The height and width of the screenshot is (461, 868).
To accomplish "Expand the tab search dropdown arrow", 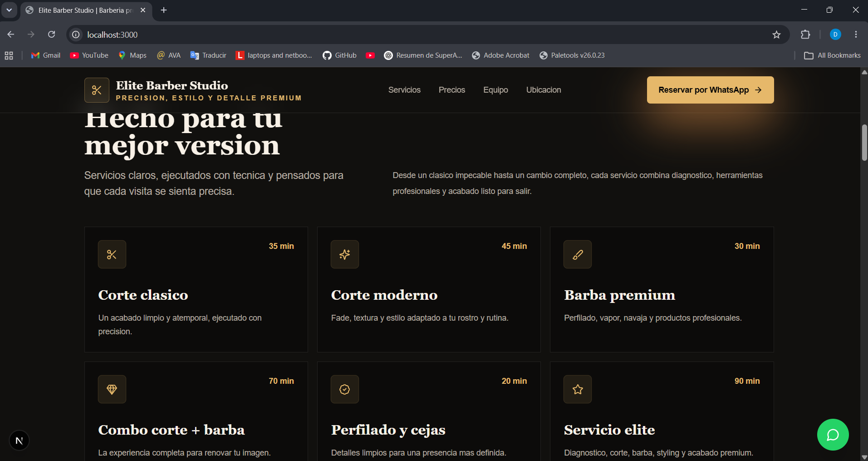I will (9, 10).
